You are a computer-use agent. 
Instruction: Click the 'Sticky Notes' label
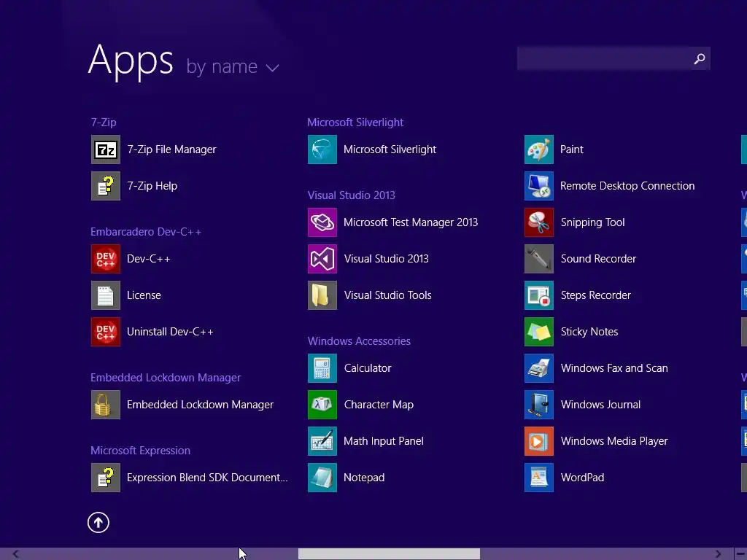pyautogui.click(x=589, y=332)
